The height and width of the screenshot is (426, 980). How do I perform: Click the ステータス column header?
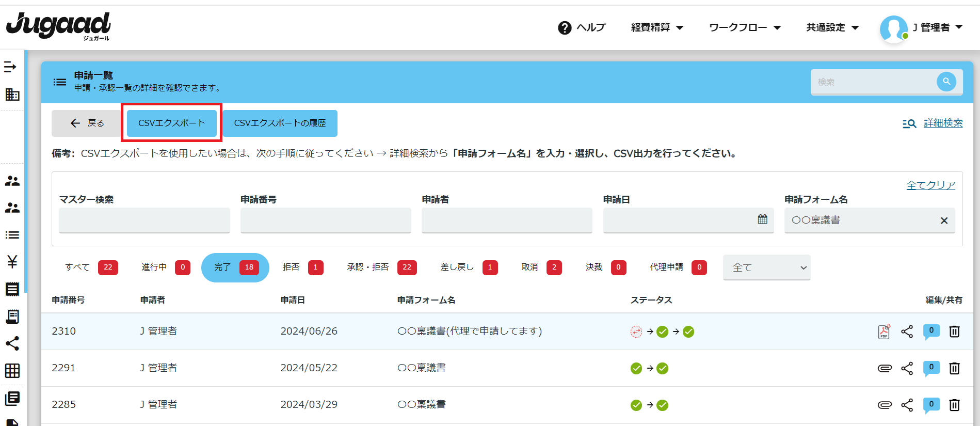[x=651, y=300]
